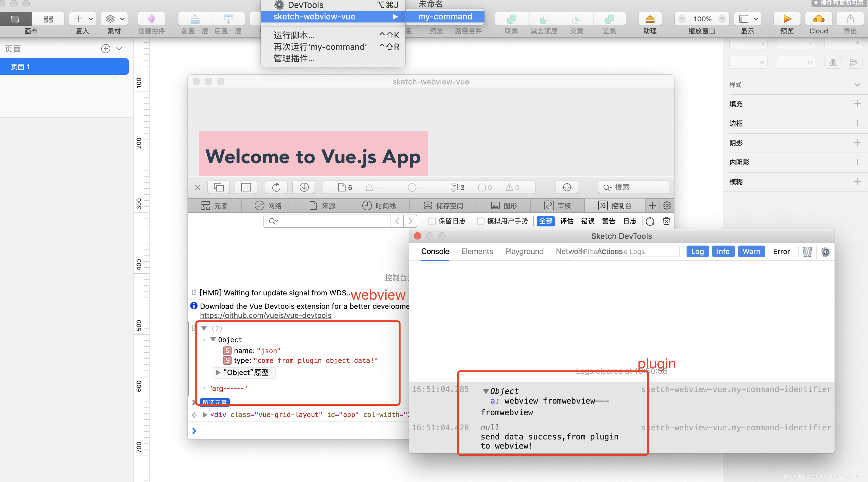Collapse the Object entry in Sketch DevTools
868x482 pixels.
point(486,391)
